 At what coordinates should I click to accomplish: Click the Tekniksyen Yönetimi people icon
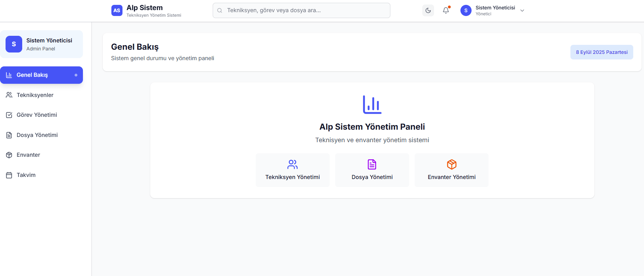click(293, 164)
